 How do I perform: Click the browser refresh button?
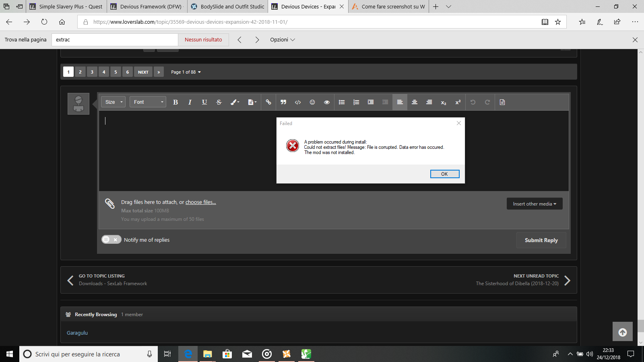[44, 22]
